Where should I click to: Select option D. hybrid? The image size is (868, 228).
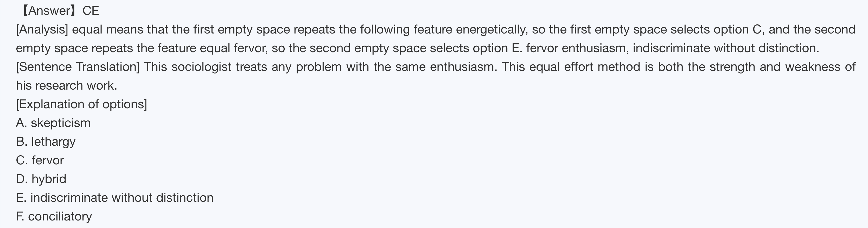[x=41, y=179]
